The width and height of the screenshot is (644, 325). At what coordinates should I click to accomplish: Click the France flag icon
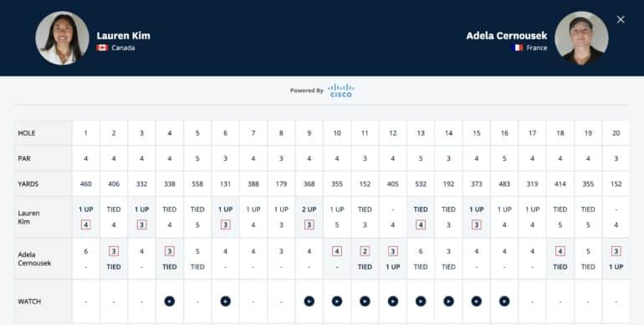tap(517, 48)
